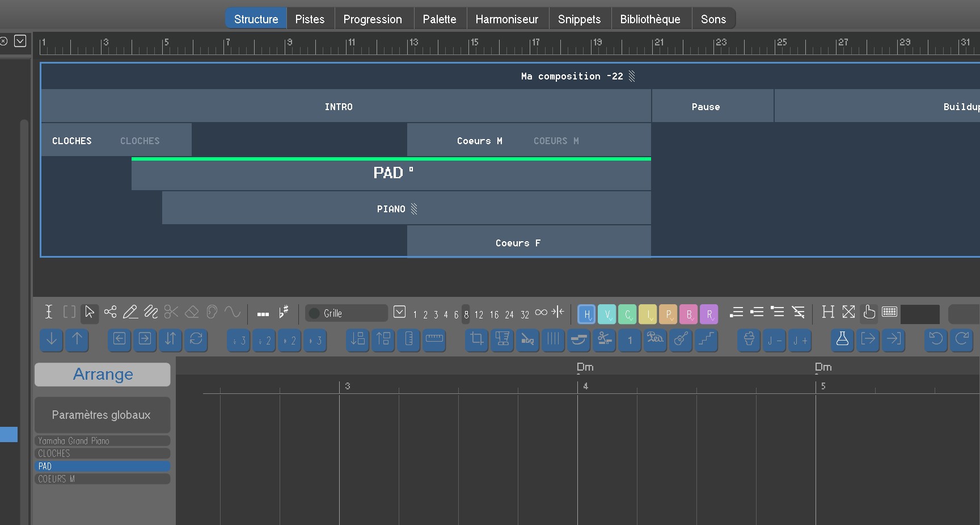This screenshot has width=980, height=525.
Task: Open the Bibliothèque tab
Action: point(650,19)
